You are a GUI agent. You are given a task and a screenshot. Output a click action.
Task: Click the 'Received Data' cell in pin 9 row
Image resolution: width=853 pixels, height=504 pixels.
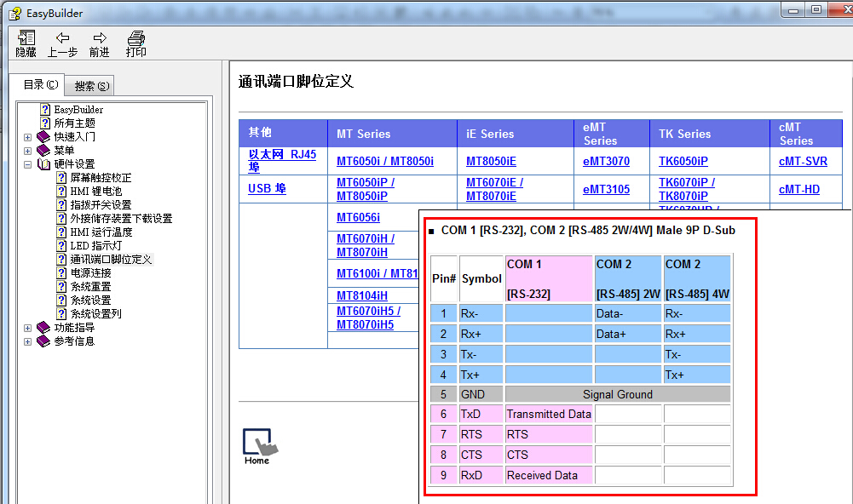point(549,475)
